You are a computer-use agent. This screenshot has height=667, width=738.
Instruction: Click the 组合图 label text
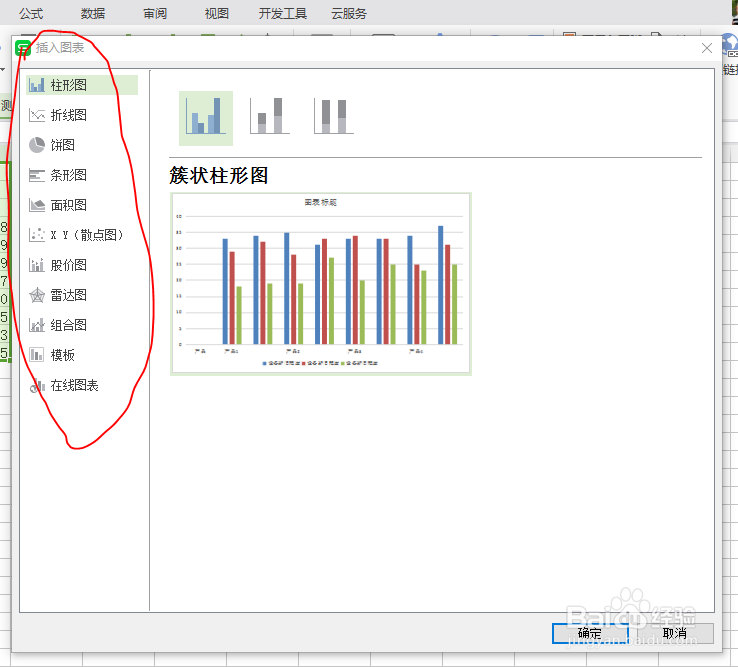[69, 325]
